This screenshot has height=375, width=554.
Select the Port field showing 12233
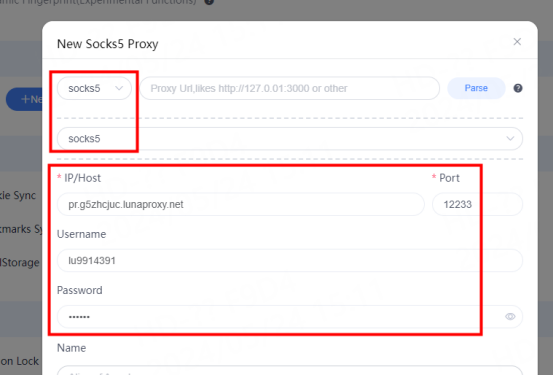click(x=477, y=204)
